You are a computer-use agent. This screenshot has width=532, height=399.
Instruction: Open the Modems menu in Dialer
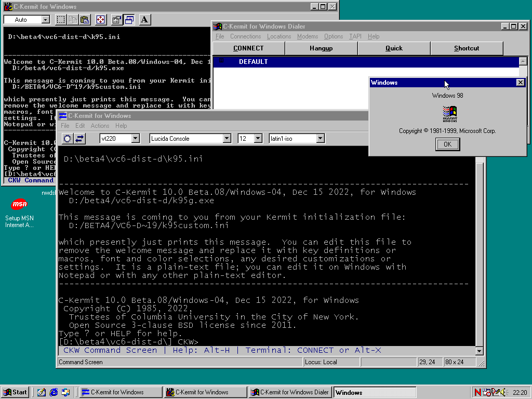pos(308,36)
